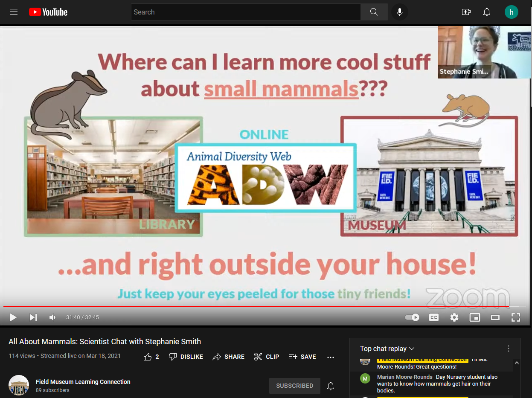The width and height of the screenshot is (532, 398).
Task: Open Field Museum Learning Connection channel avatar
Action: [x=19, y=385]
